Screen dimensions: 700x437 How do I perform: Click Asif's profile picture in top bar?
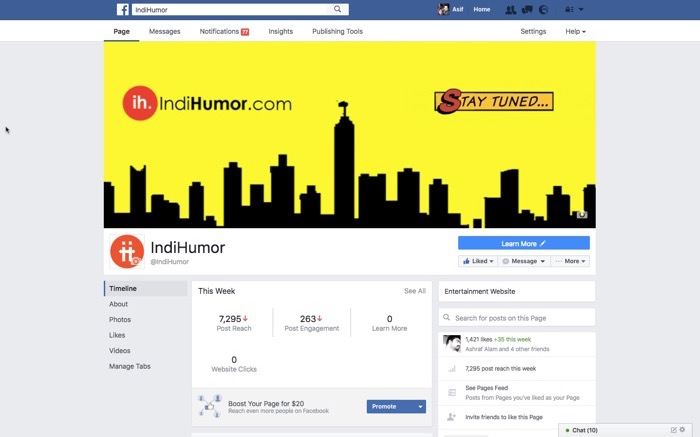[443, 9]
